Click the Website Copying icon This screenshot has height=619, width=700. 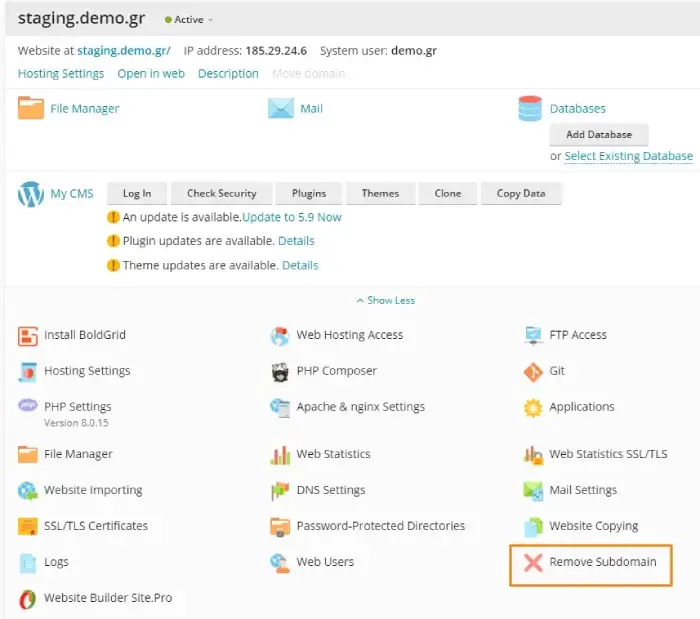tap(533, 527)
